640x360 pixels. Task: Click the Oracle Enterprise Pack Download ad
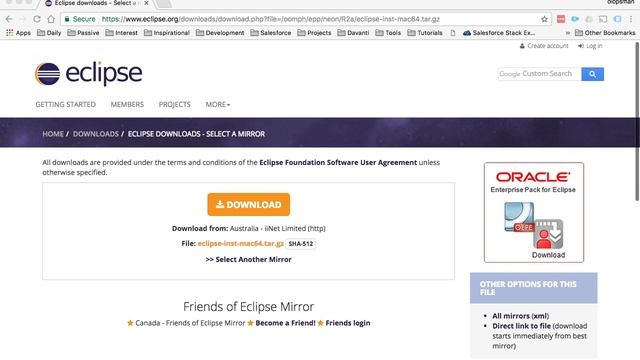[534, 212]
